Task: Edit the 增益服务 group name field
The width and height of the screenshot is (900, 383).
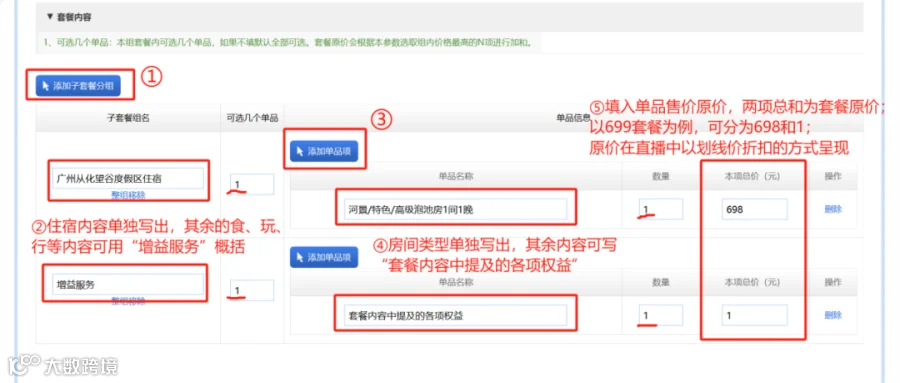Action: point(127,284)
